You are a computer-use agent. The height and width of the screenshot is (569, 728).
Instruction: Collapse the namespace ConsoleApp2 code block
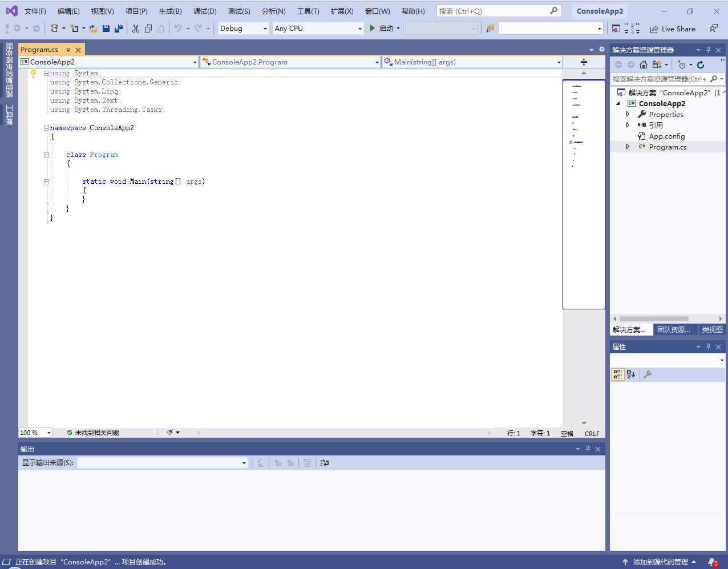tap(46, 128)
